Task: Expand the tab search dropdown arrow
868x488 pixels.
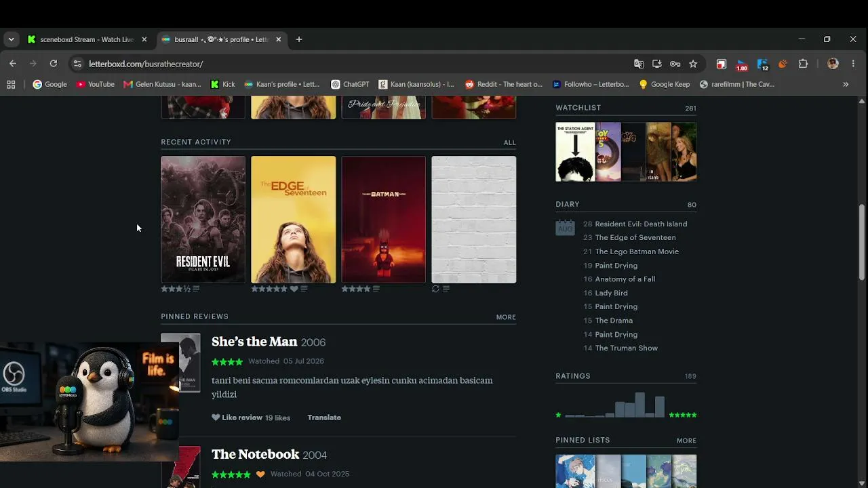Action: coord(11,39)
